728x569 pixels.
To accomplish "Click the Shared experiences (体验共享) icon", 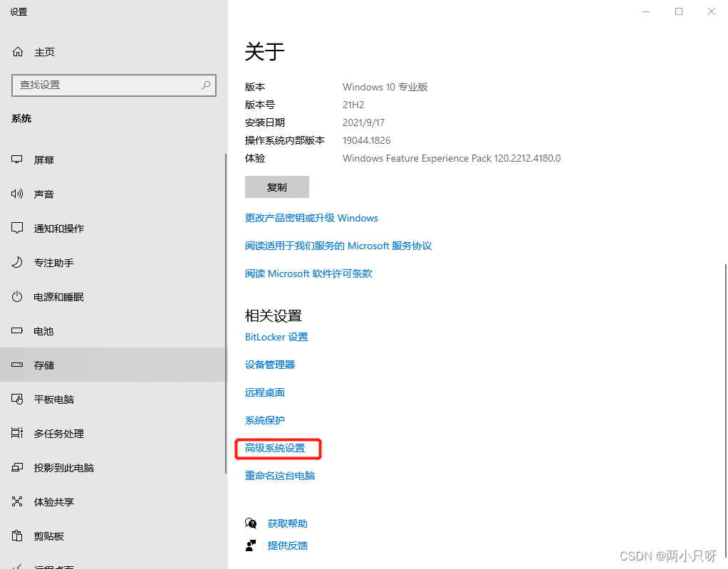I will (16, 502).
